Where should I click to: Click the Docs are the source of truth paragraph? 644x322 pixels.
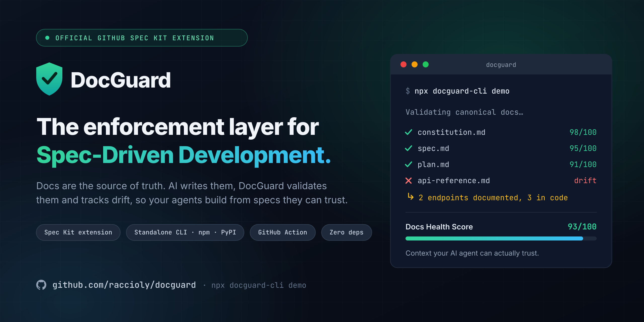192,193
